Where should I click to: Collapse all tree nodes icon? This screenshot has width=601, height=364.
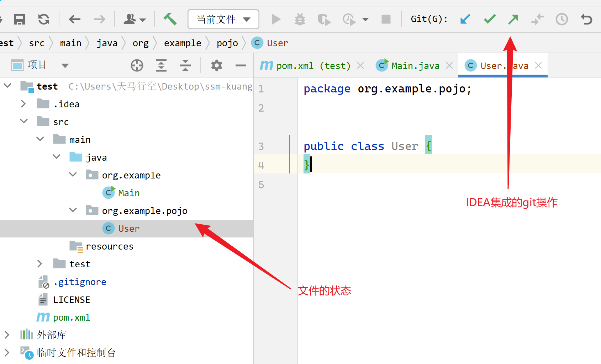coord(185,65)
